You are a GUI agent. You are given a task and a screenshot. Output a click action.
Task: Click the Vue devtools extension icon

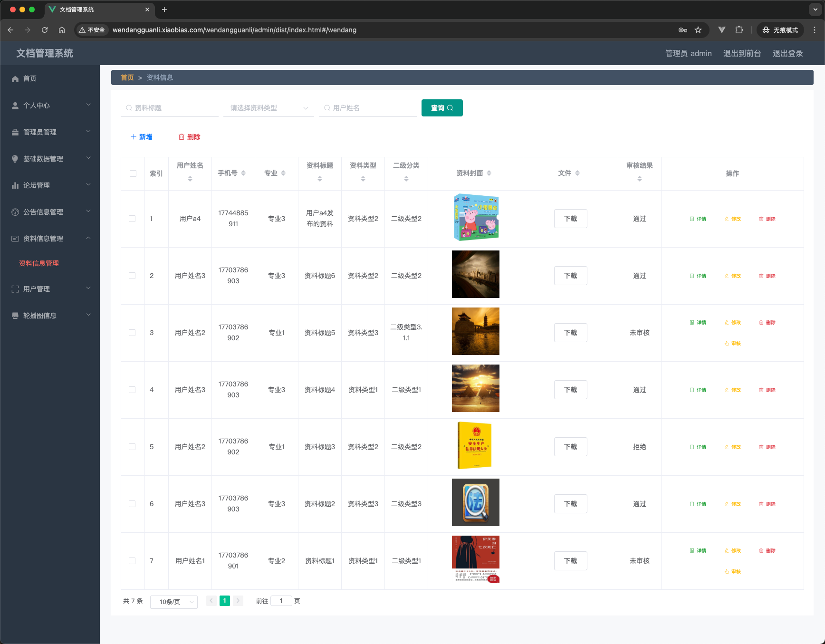pos(722,30)
